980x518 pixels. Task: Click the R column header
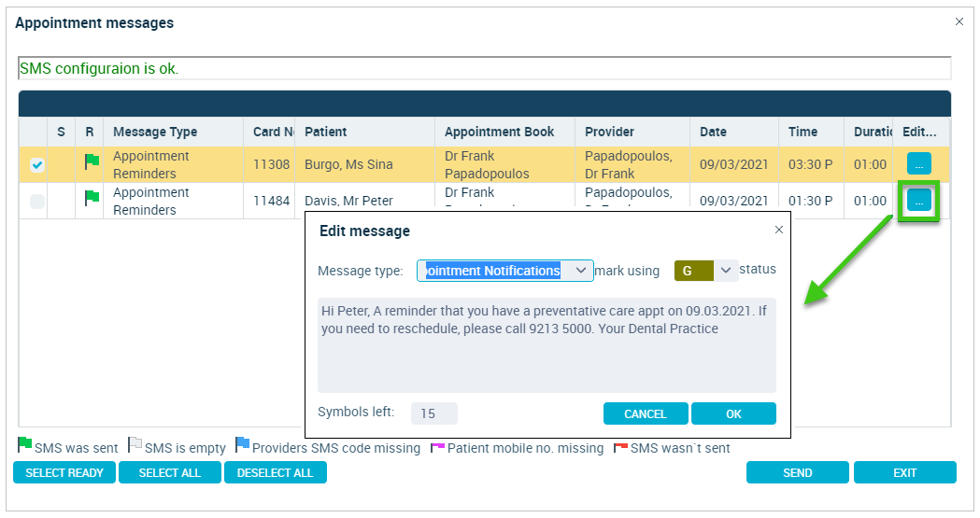90,132
